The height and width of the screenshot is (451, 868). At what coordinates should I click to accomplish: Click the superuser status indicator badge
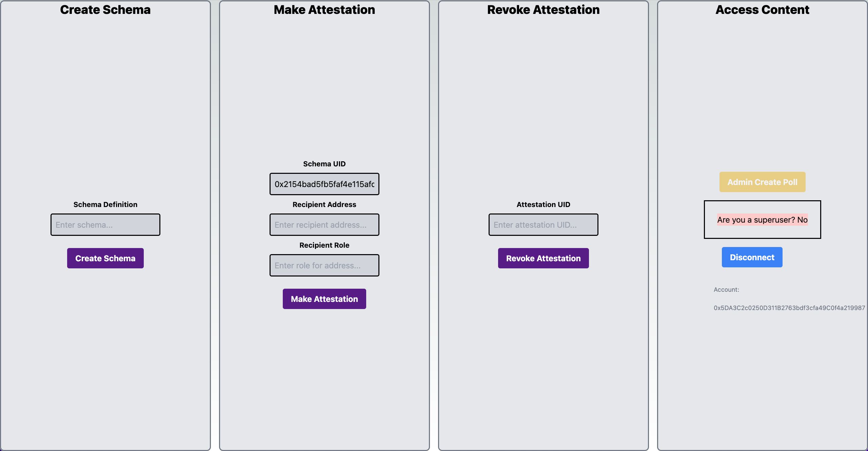pyautogui.click(x=762, y=219)
